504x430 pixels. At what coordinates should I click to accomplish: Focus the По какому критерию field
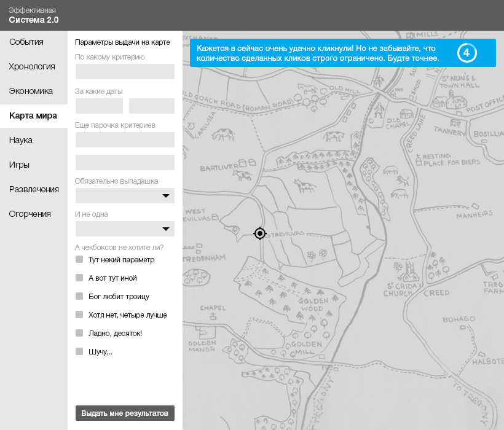tap(125, 71)
